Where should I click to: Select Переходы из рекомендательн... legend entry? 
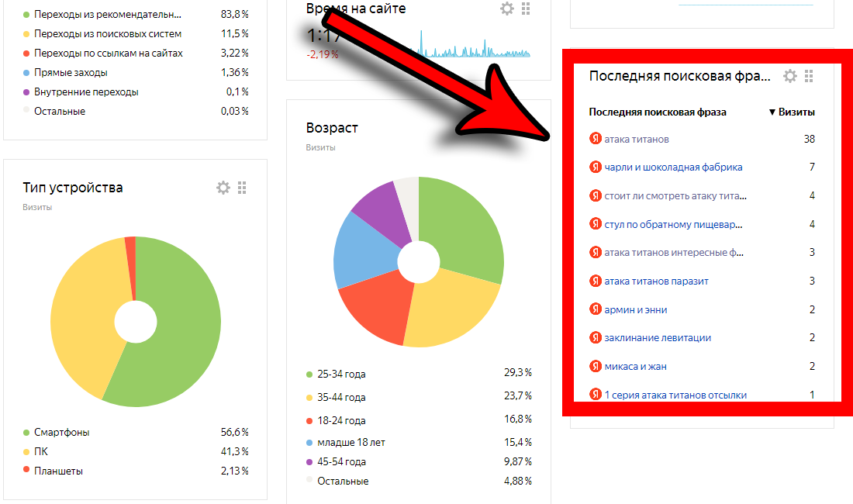tap(108, 14)
